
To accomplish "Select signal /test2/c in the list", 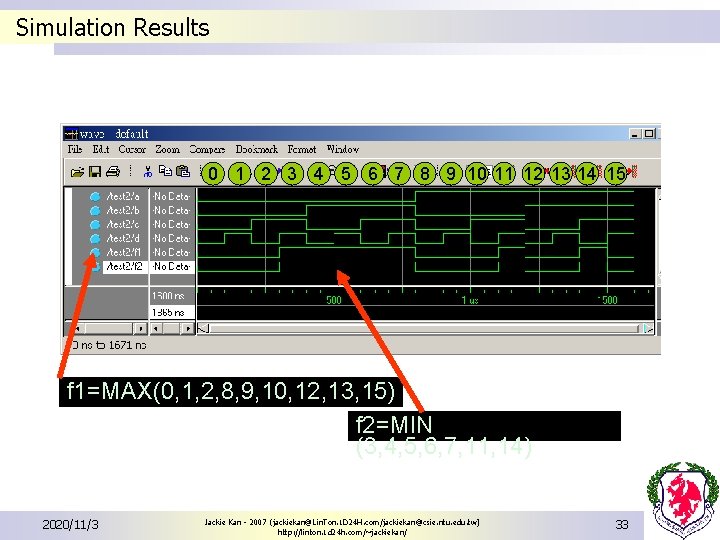I will 123,225.
